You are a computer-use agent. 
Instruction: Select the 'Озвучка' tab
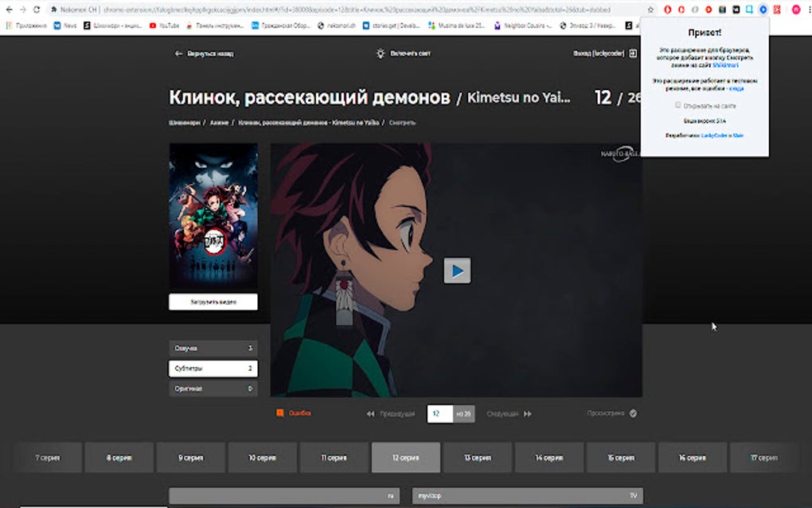213,348
